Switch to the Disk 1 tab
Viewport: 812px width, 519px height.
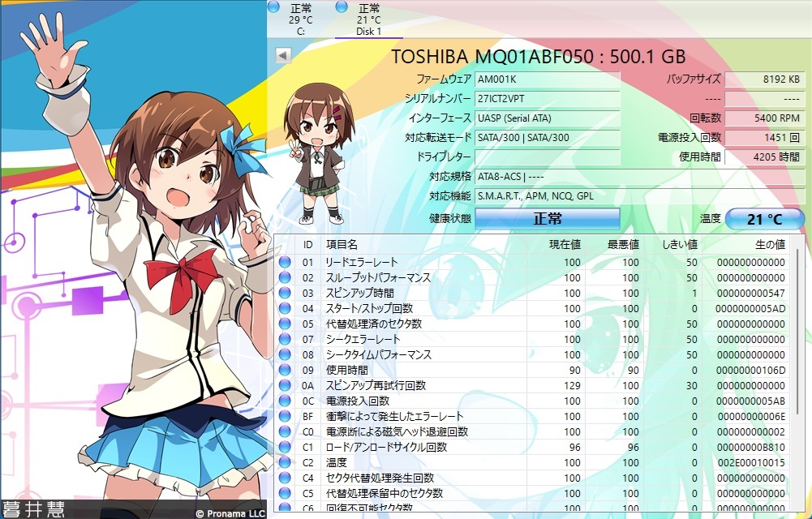tap(369, 19)
